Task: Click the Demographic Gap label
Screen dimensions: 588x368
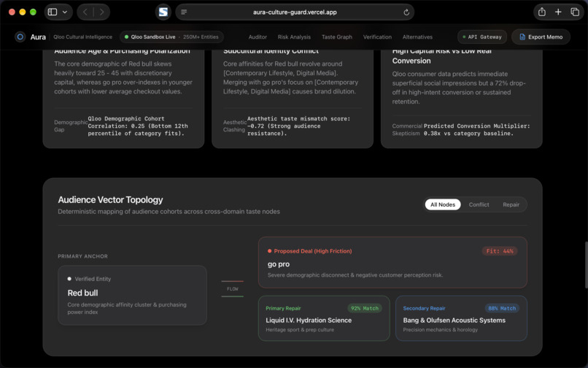Action: [x=71, y=126]
